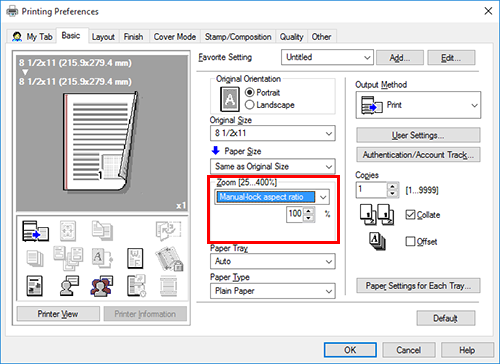Click the Authentication/Account Track button
The image size is (500, 364).
coord(418,155)
